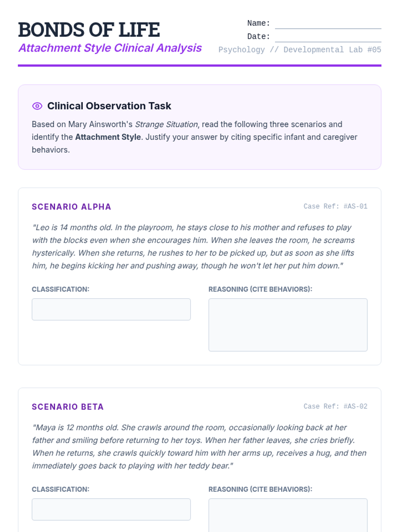Click the SCENARIO BETA heading

click(x=68, y=407)
